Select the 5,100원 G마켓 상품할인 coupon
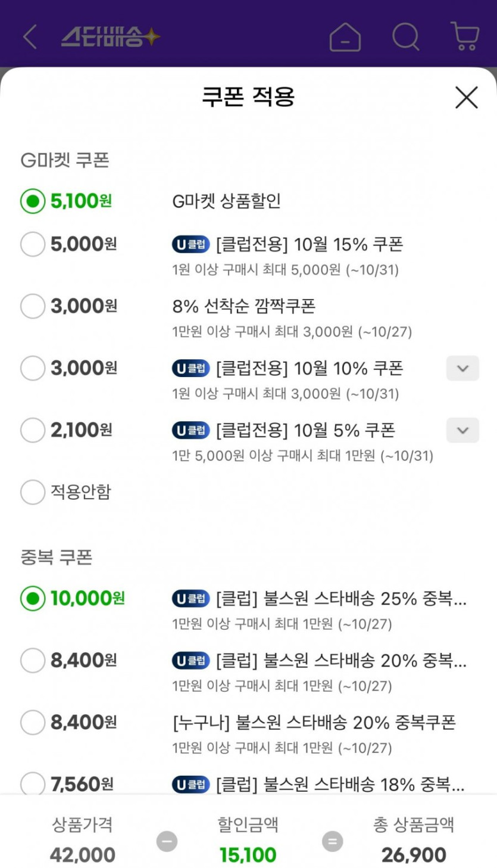Image resolution: width=497 pixels, height=868 pixels. pos(33,201)
